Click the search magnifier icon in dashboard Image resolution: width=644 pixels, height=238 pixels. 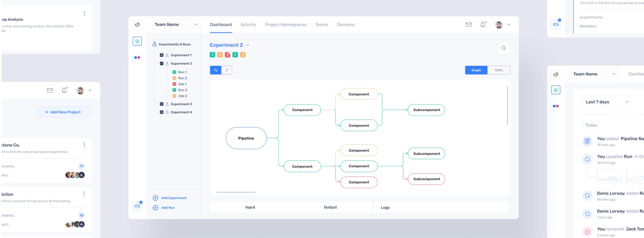(504, 48)
